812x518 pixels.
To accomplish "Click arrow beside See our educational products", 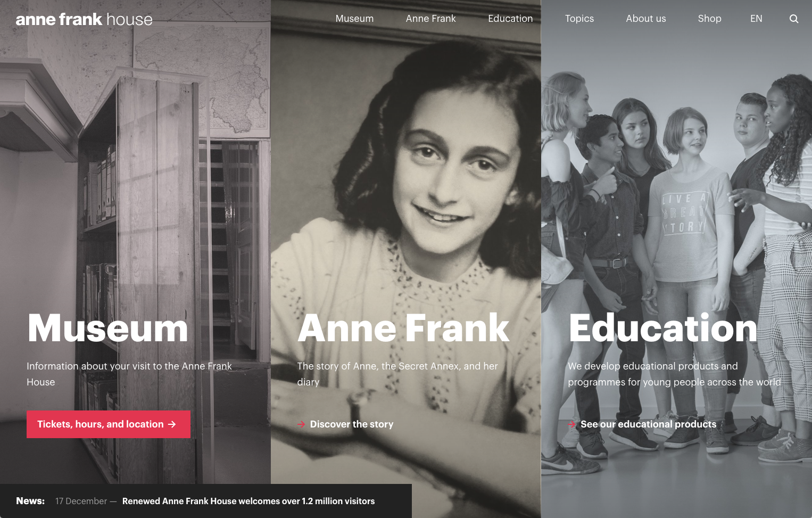I will coord(572,424).
